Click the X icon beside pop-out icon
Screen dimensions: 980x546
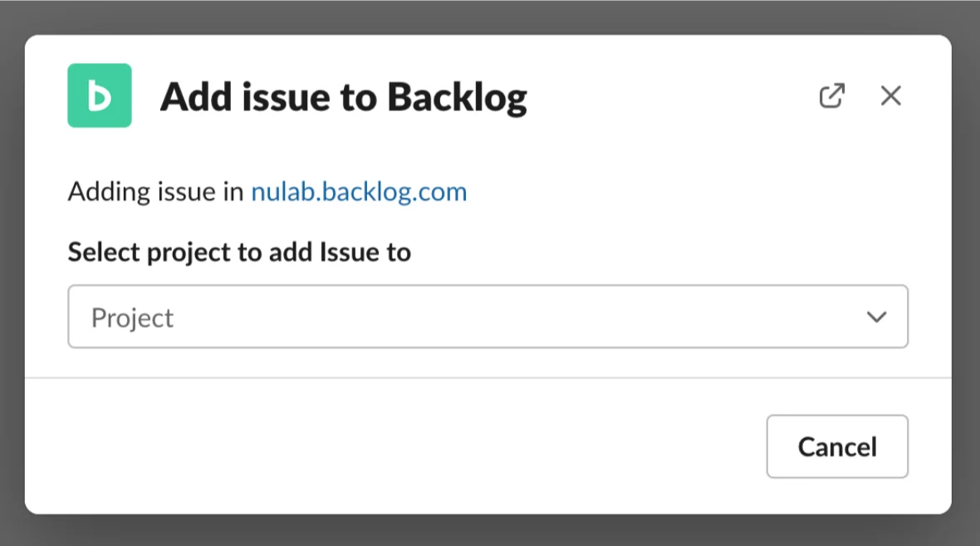(890, 95)
